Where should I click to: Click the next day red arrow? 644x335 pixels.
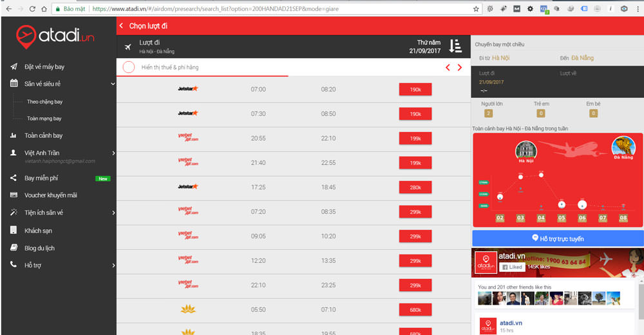tap(460, 68)
